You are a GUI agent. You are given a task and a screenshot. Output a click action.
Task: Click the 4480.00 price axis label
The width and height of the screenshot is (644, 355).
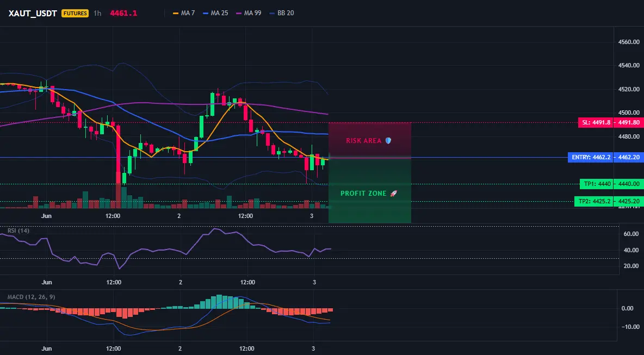coord(629,136)
